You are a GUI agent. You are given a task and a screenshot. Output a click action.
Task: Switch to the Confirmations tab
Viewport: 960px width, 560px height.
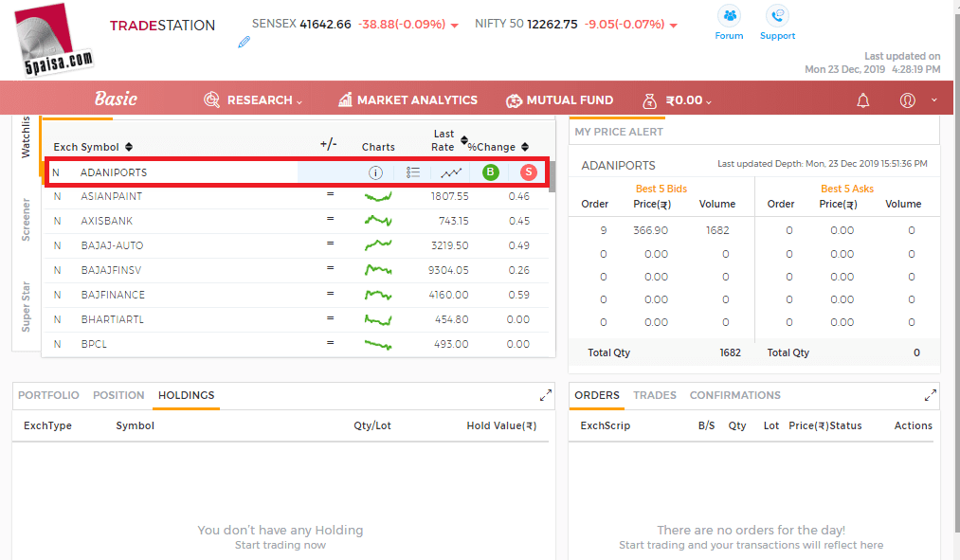tap(734, 395)
